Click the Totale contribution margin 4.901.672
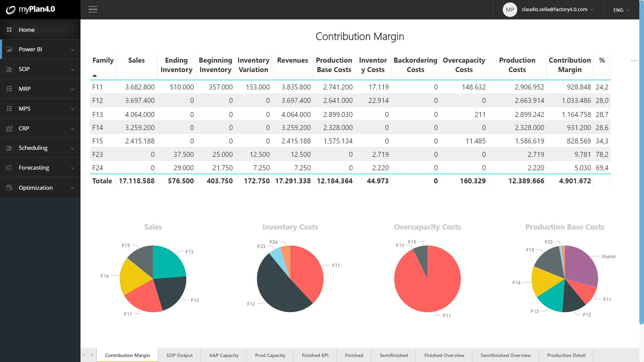 [x=575, y=181]
